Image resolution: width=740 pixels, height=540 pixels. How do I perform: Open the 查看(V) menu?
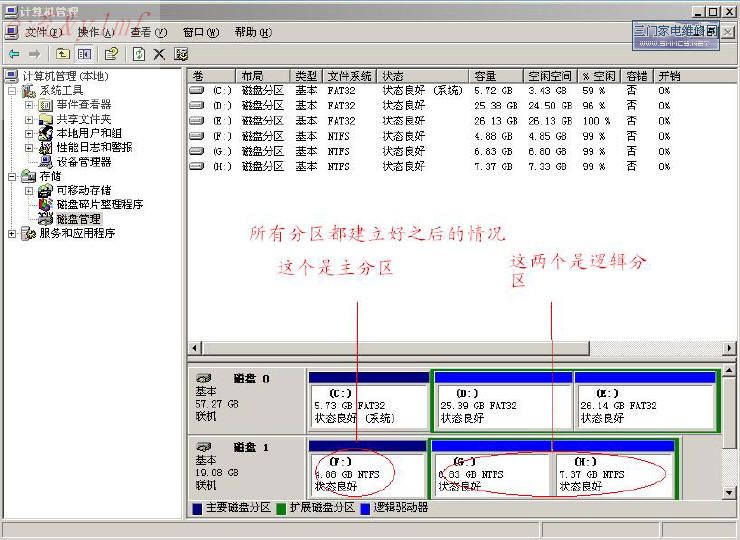coord(147,32)
